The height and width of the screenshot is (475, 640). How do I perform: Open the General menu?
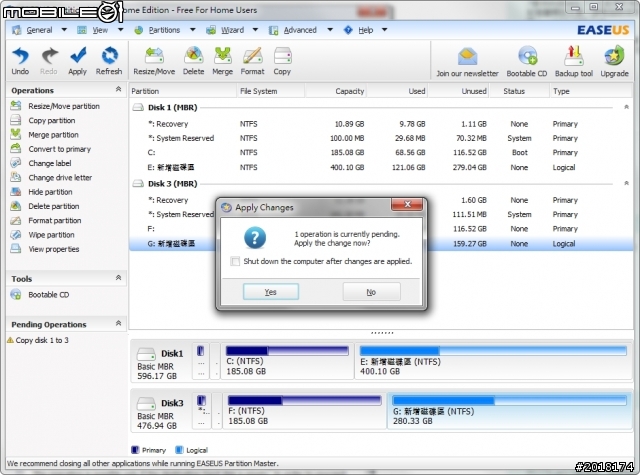click(x=39, y=30)
